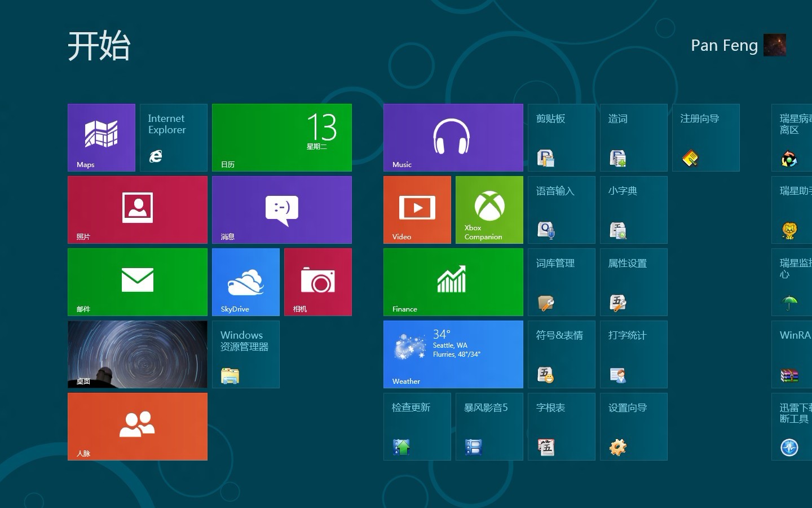
Task: Open the 剪贴板 clipboard tile
Action: [562, 138]
